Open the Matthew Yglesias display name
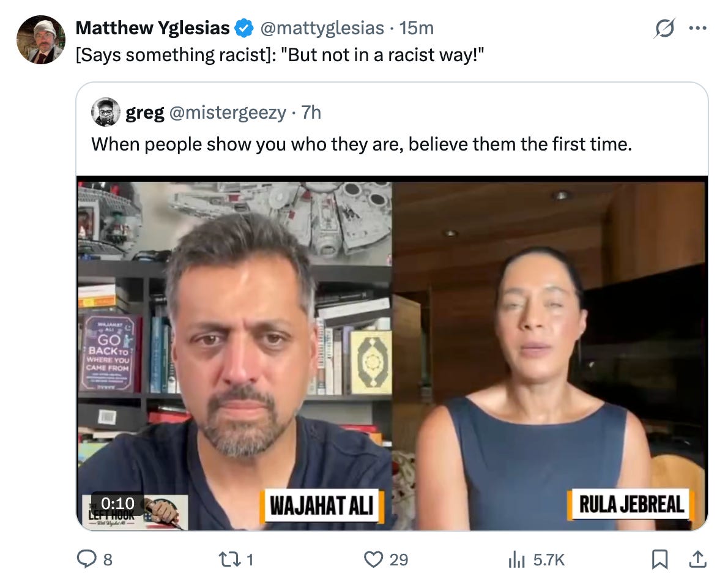 (x=152, y=28)
